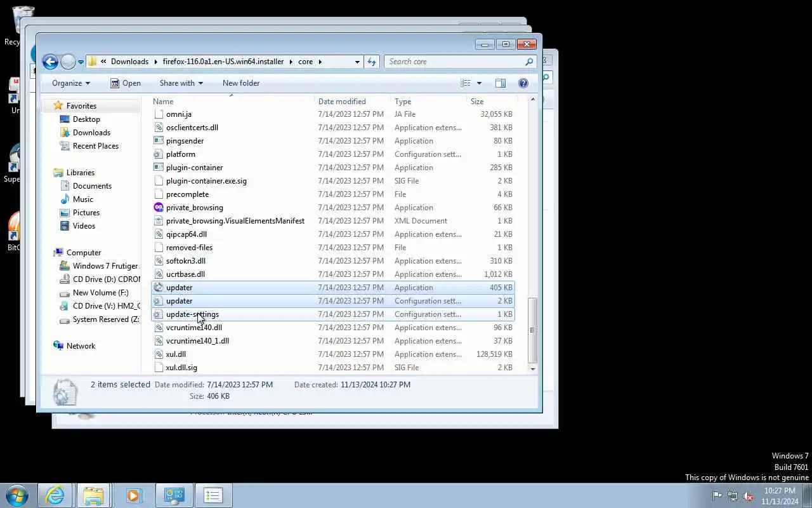Select Recent Places in the sidebar

point(96,146)
